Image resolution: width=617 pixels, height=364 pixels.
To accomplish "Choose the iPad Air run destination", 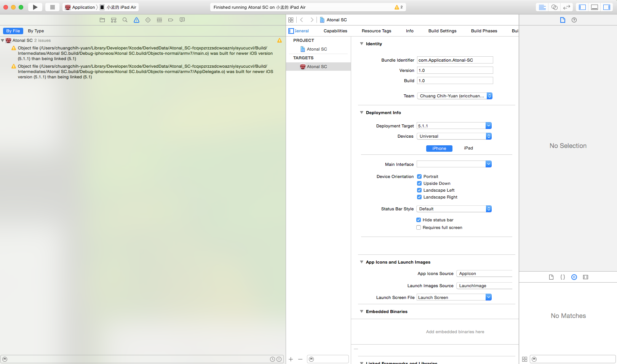I will tap(118, 7).
